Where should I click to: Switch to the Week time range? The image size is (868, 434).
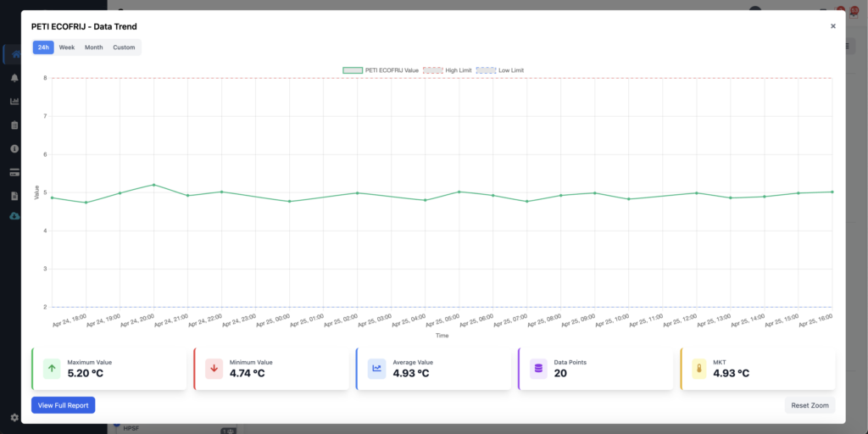tap(67, 47)
